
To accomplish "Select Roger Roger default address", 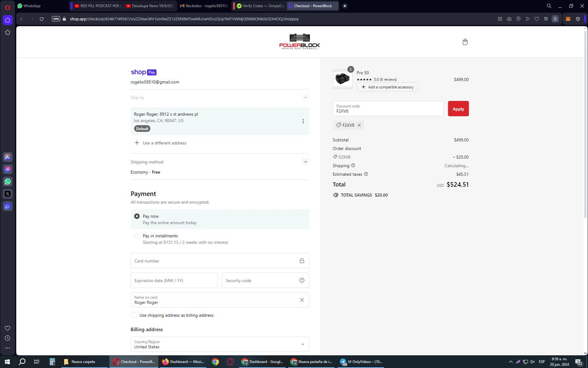I will coord(220,121).
